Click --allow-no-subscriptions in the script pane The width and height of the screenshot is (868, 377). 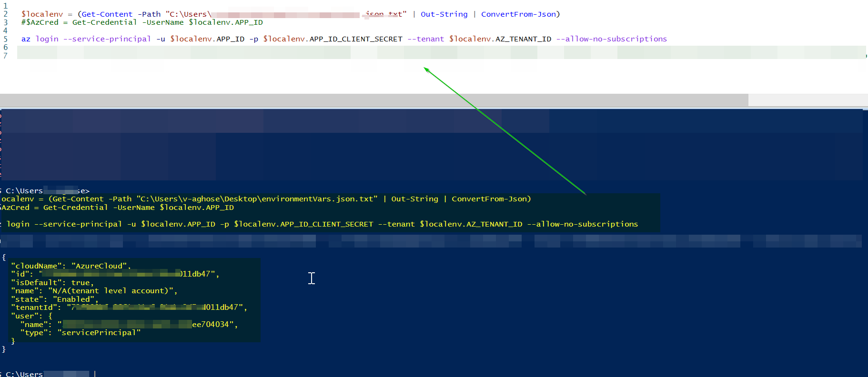point(612,39)
